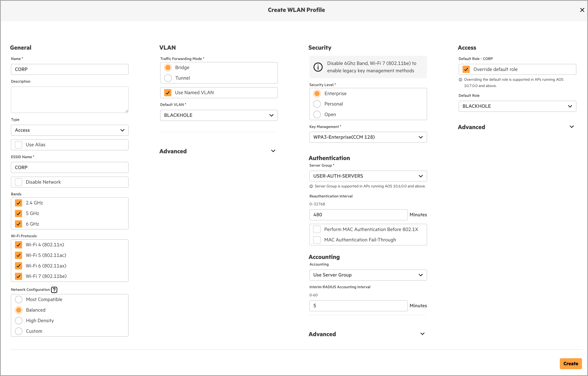Close the Create WLAN Profile dialog
Image resolution: width=588 pixels, height=376 pixels.
pos(582,10)
